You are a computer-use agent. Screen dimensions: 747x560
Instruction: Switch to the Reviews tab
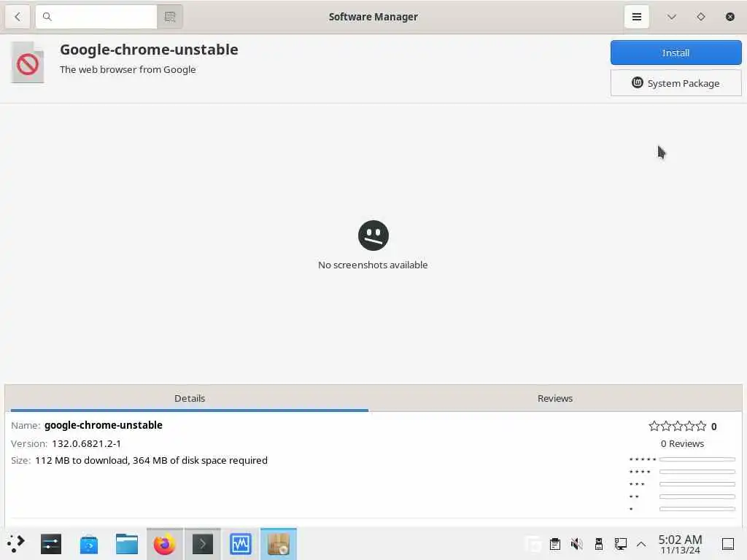click(555, 398)
